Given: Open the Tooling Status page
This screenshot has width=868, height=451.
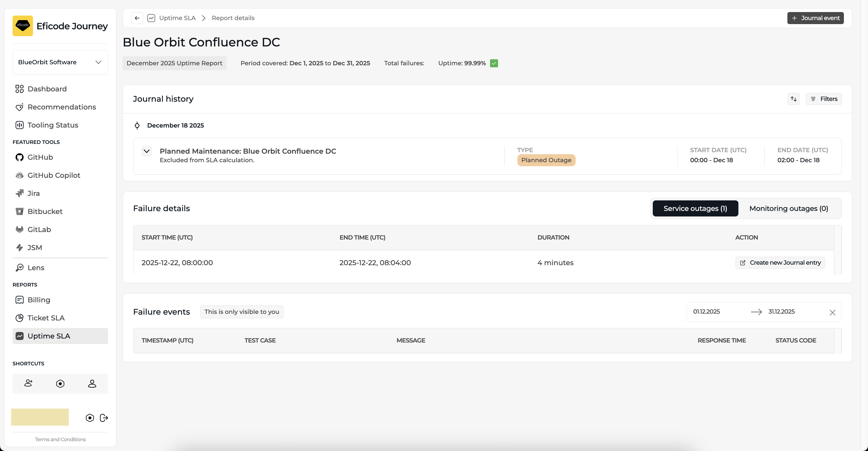Looking at the screenshot, I should 52,125.
